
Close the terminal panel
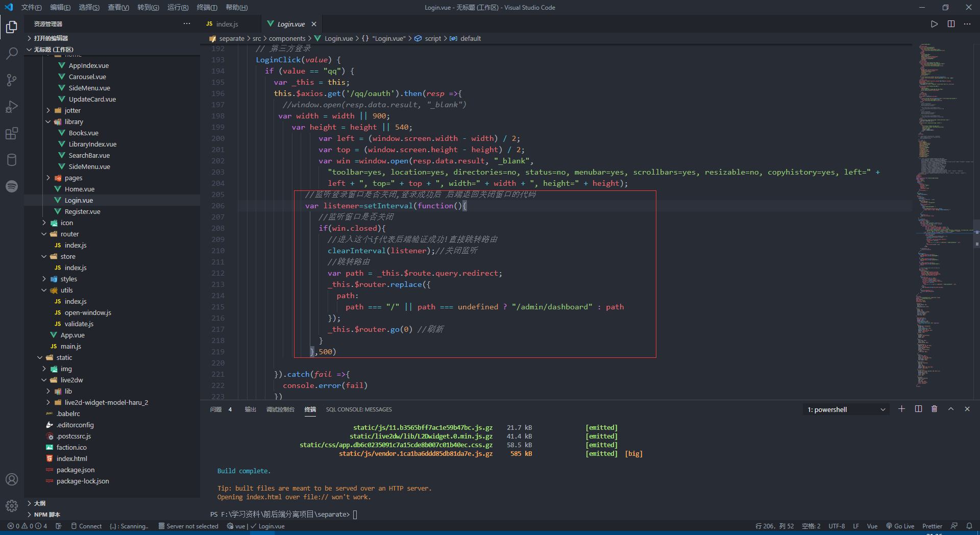967,409
